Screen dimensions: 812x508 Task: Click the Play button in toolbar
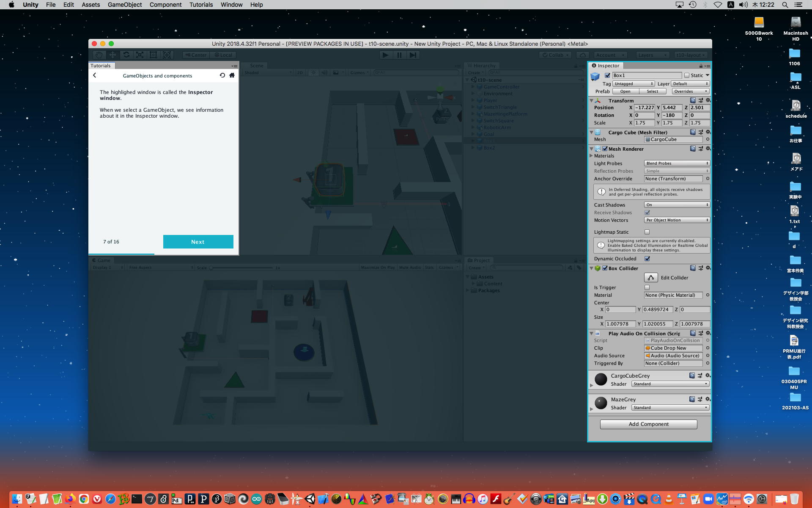tap(385, 55)
